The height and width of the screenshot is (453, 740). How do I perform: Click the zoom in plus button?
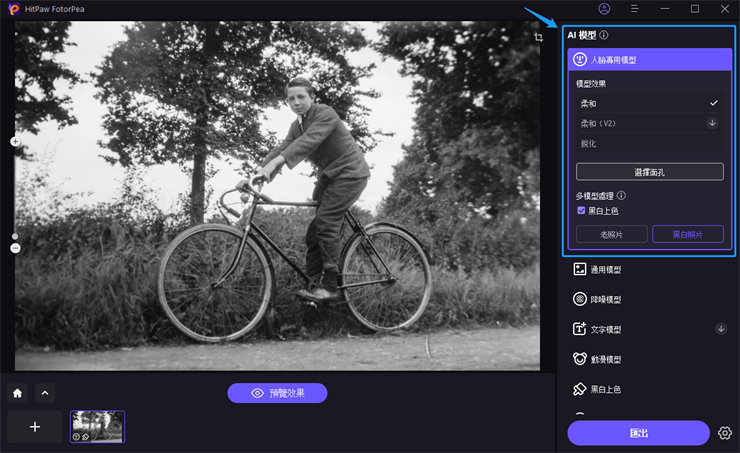tap(15, 142)
